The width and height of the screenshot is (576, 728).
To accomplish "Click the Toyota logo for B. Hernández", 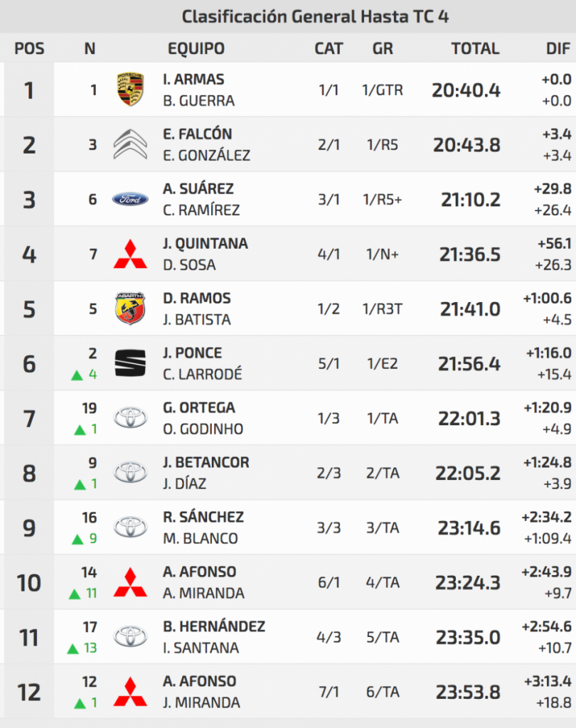I will pyautogui.click(x=130, y=637).
